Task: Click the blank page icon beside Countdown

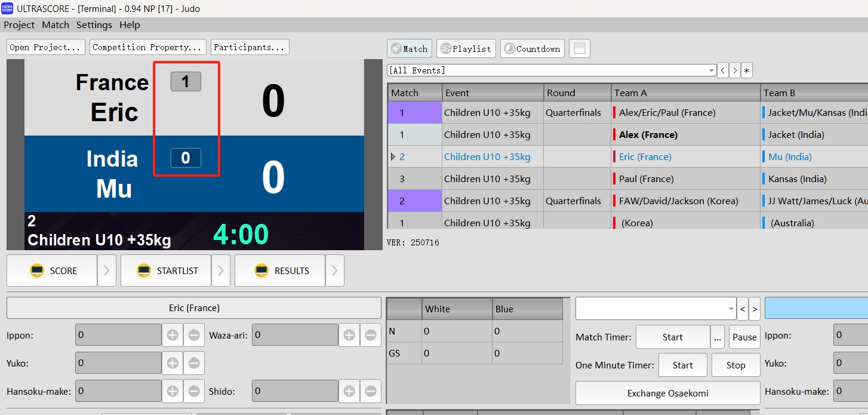Action: pyautogui.click(x=579, y=48)
